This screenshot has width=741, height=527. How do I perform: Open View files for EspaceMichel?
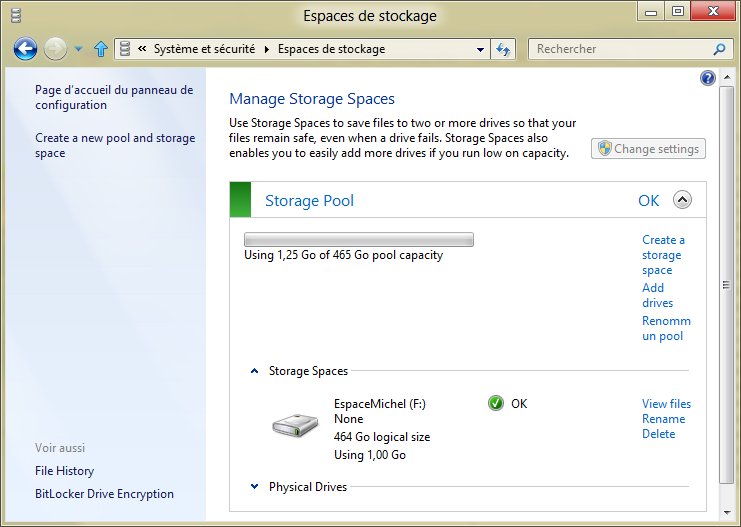coord(666,404)
